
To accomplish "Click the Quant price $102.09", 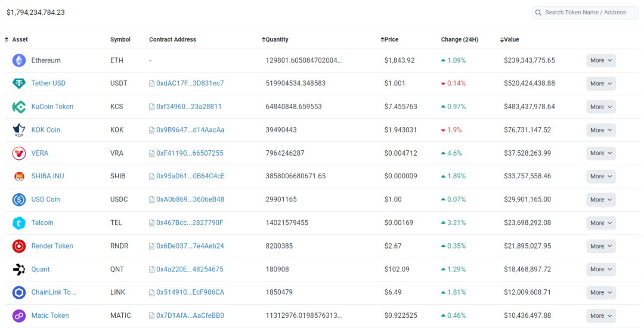I will coord(397,270).
